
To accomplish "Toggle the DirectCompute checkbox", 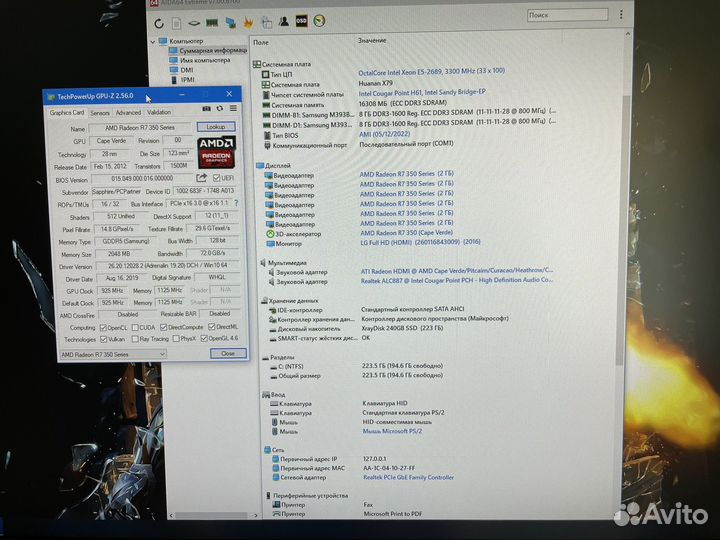I will 163,327.
